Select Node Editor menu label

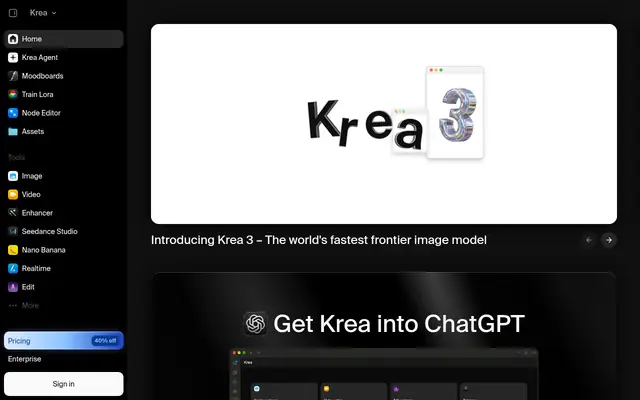(x=41, y=113)
